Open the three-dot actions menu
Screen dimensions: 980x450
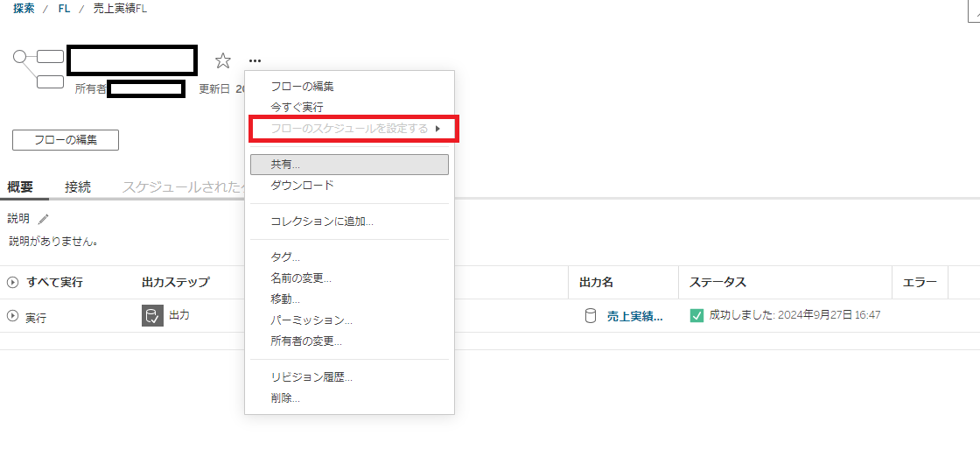[255, 60]
